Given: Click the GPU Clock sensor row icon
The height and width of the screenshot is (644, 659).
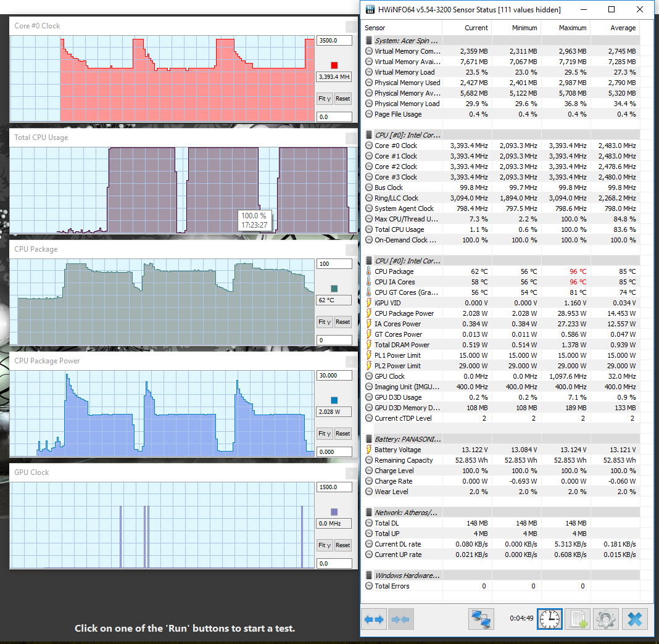Looking at the screenshot, I should pos(369,376).
